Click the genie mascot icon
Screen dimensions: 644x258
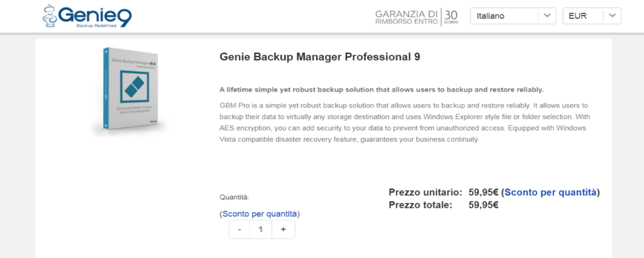click(50, 16)
